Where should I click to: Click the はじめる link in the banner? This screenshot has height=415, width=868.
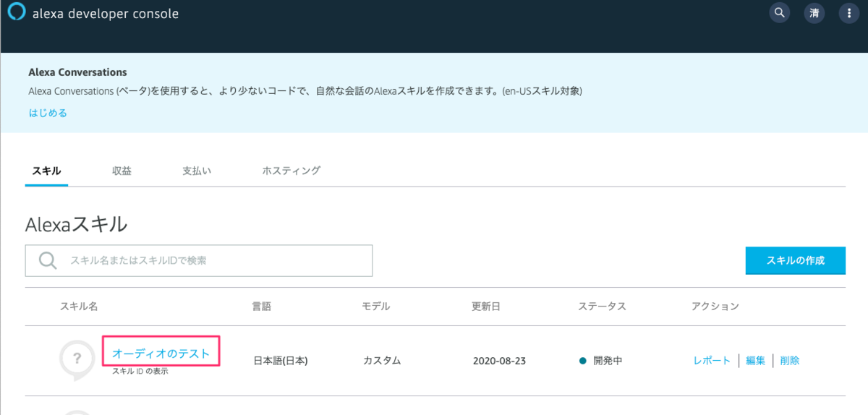pos(48,113)
